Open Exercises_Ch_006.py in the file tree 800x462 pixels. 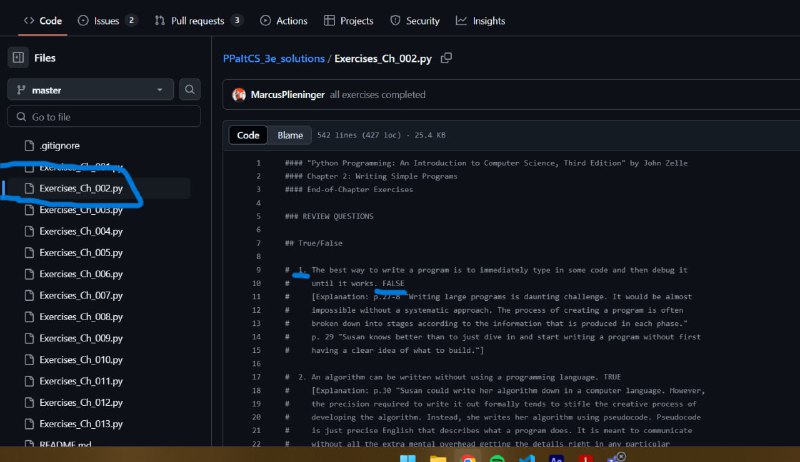(x=81, y=274)
